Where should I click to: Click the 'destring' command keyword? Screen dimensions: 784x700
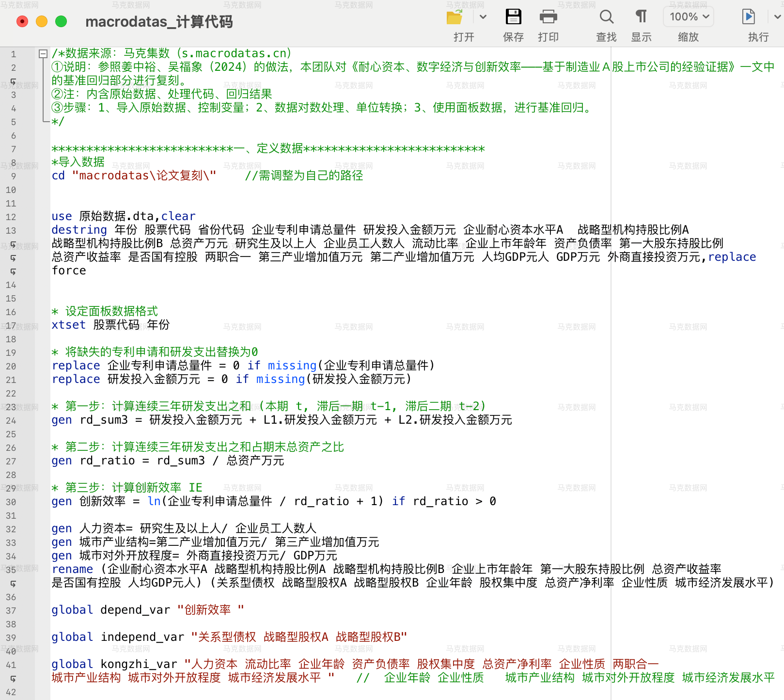point(79,230)
